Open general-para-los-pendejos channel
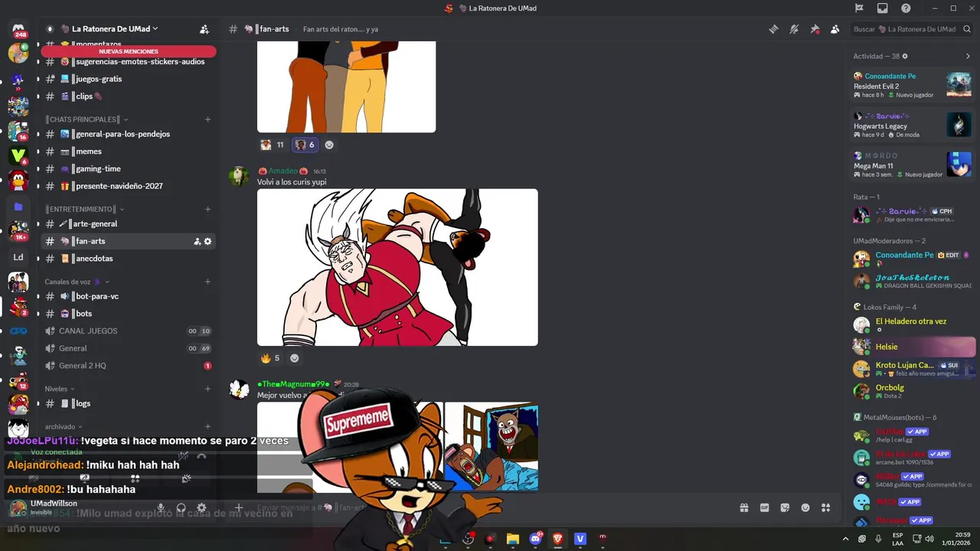Screen dimensions: 980x551 127,134
